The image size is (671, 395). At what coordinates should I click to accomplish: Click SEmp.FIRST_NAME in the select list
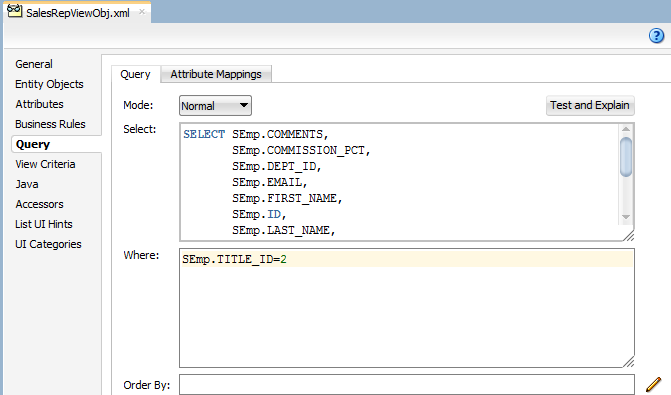pos(287,198)
